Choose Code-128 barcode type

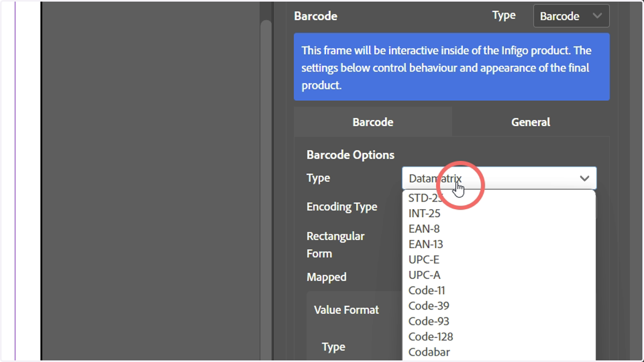[x=499, y=337]
